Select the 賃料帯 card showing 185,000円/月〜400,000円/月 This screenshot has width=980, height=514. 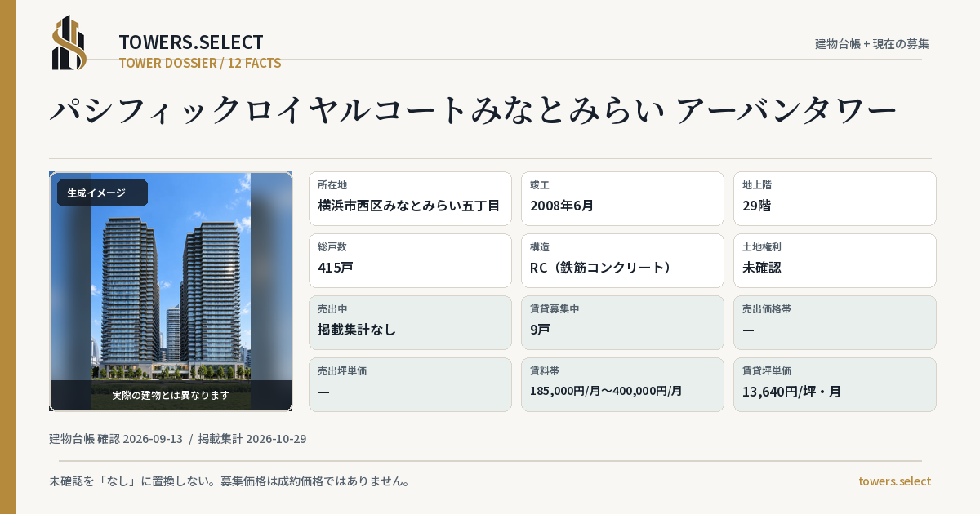pos(622,384)
